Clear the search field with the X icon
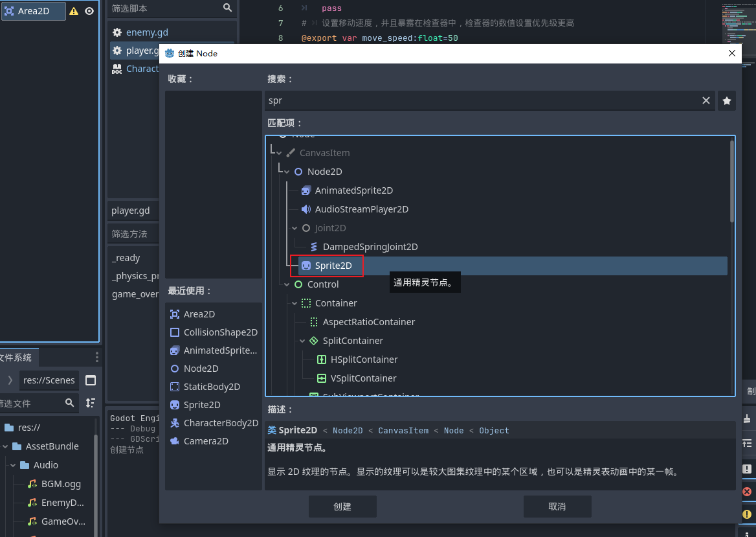 coord(706,100)
